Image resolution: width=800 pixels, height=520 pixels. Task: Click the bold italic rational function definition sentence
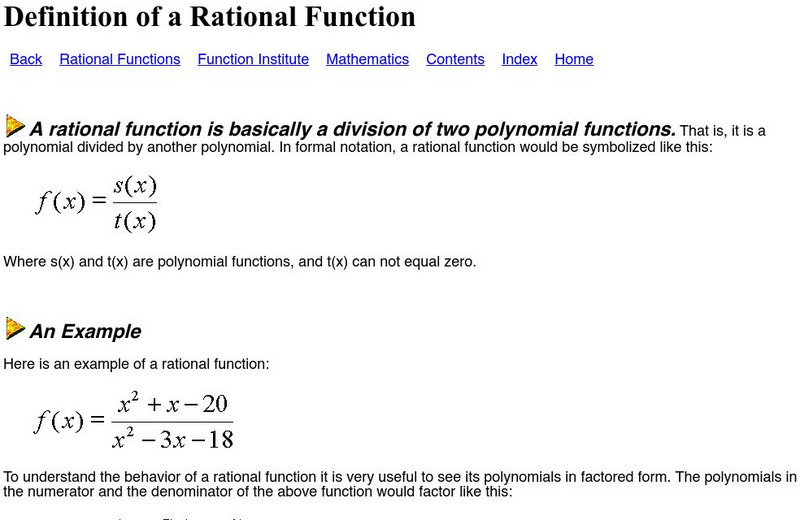[x=352, y=129]
